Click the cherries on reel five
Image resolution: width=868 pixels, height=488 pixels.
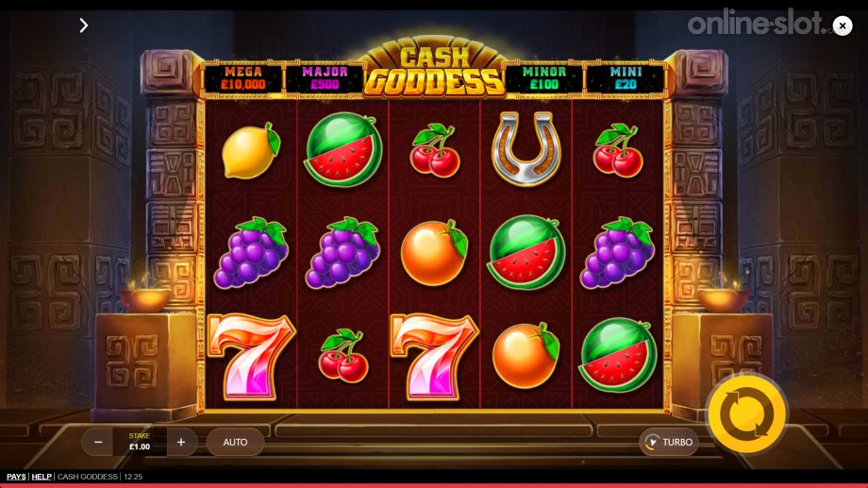[x=618, y=151]
